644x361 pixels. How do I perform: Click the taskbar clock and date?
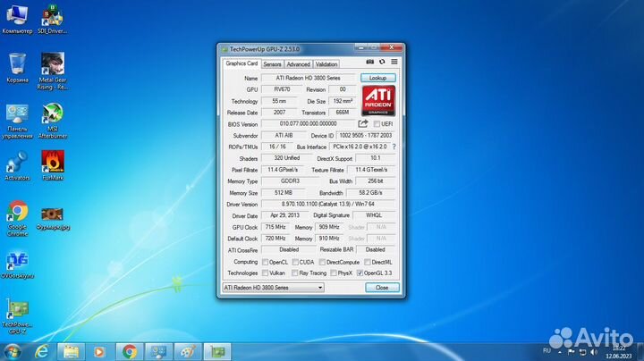(619, 352)
